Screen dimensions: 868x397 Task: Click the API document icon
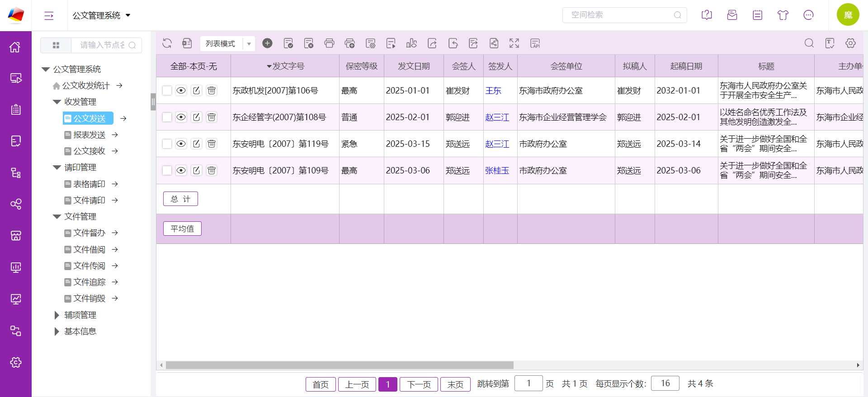pyautogui.click(x=535, y=43)
